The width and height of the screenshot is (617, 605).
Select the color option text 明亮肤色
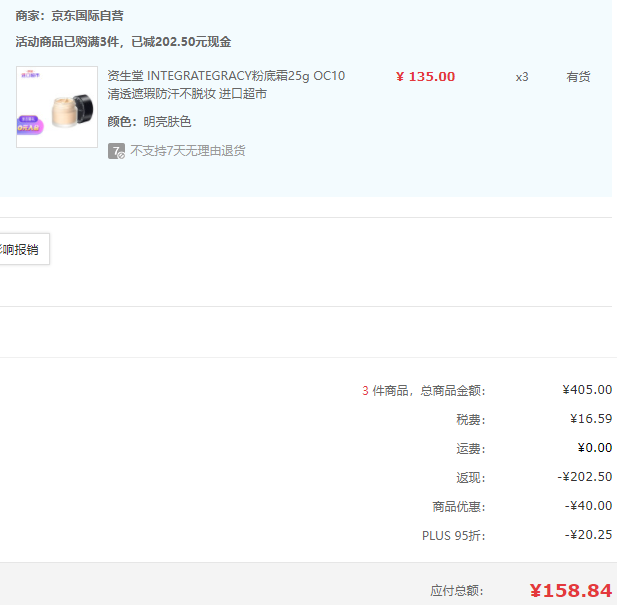click(x=167, y=122)
